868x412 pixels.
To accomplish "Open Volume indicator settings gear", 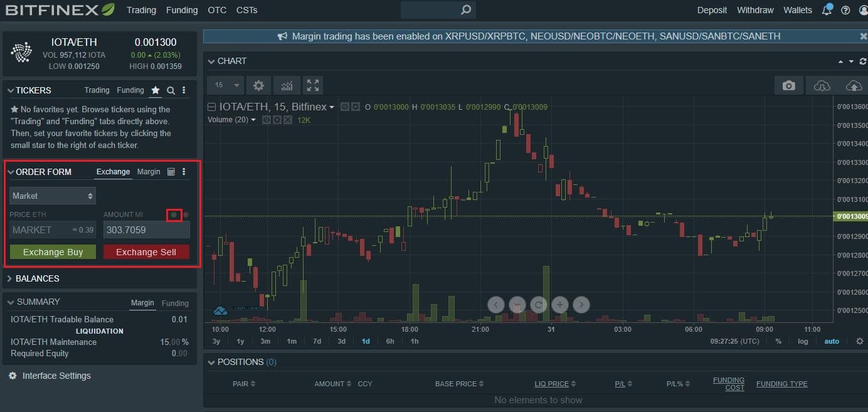I will [277, 120].
